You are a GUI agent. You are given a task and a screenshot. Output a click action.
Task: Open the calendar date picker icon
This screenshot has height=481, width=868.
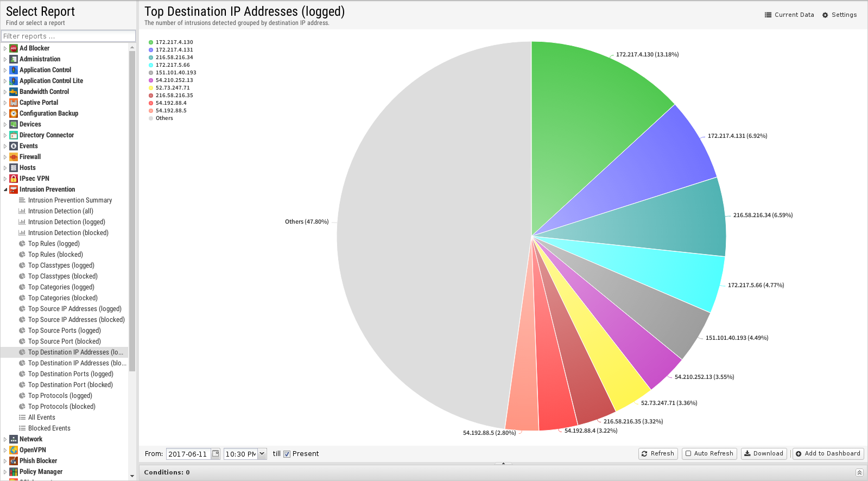coord(216,454)
